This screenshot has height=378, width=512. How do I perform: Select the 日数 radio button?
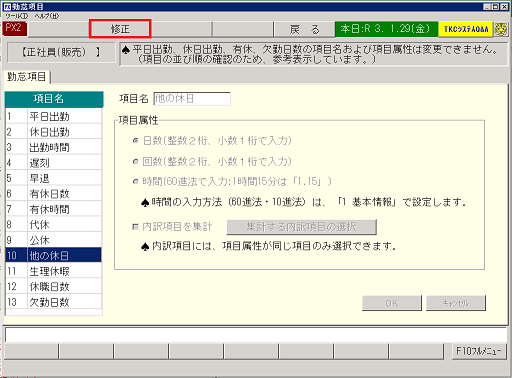(x=135, y=141)
